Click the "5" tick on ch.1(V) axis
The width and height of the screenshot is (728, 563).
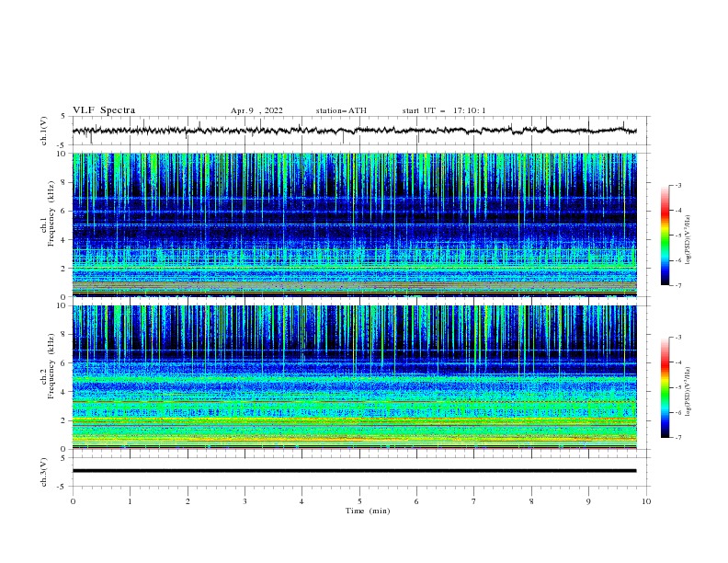pyautogui.click(x=63, y=117)
